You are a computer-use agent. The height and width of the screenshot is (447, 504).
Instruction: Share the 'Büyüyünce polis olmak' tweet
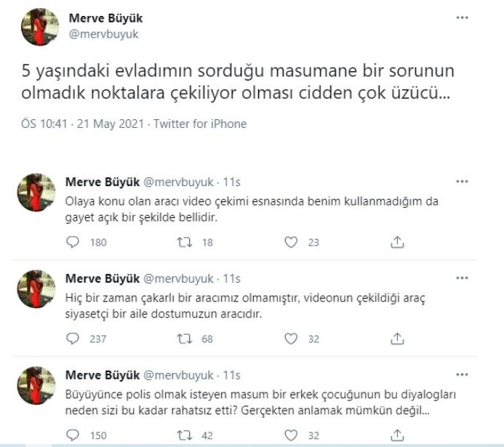point(398,435)
